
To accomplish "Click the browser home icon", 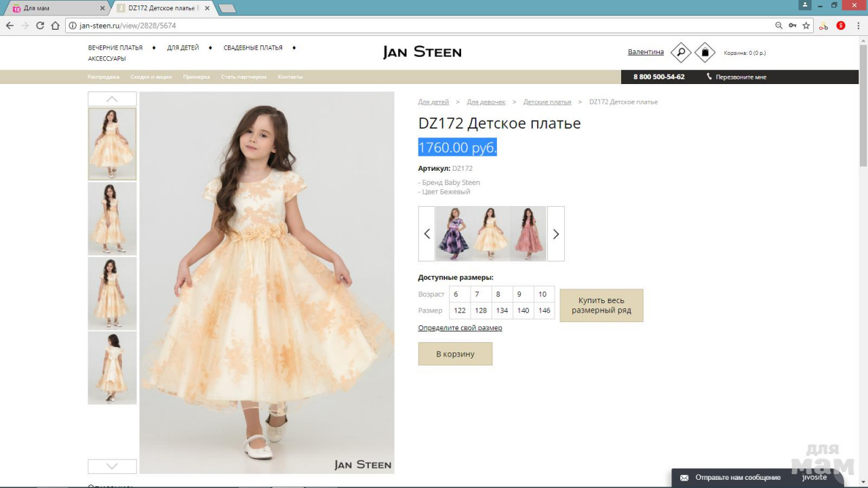I will tap(56, 26).
